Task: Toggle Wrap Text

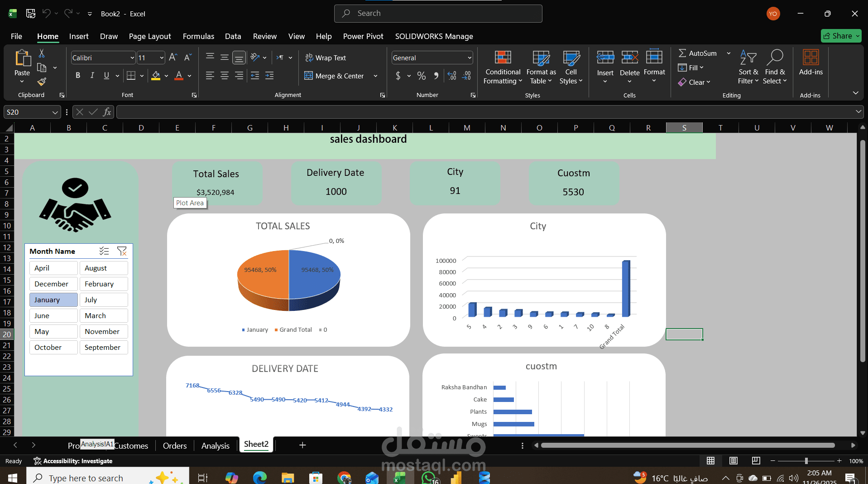Action: point(326,58)
